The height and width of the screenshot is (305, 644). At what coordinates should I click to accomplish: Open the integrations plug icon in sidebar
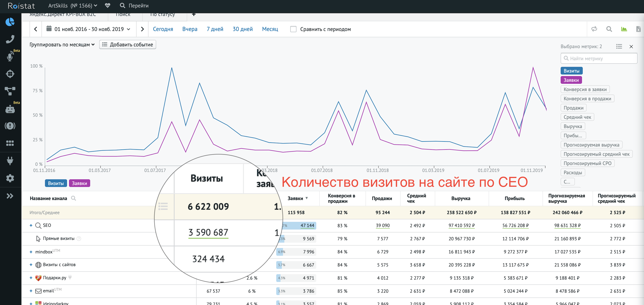pyautogui.click(x=10, y=161)
